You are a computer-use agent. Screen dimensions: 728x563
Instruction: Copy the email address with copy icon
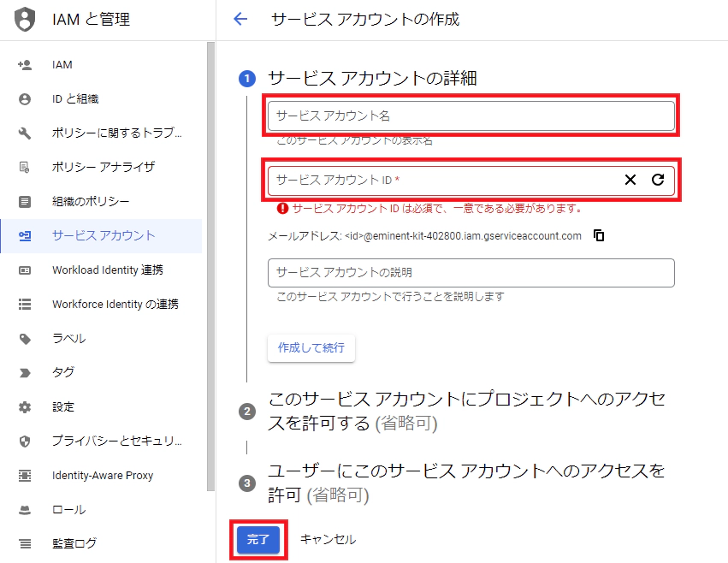coord(599,235)
